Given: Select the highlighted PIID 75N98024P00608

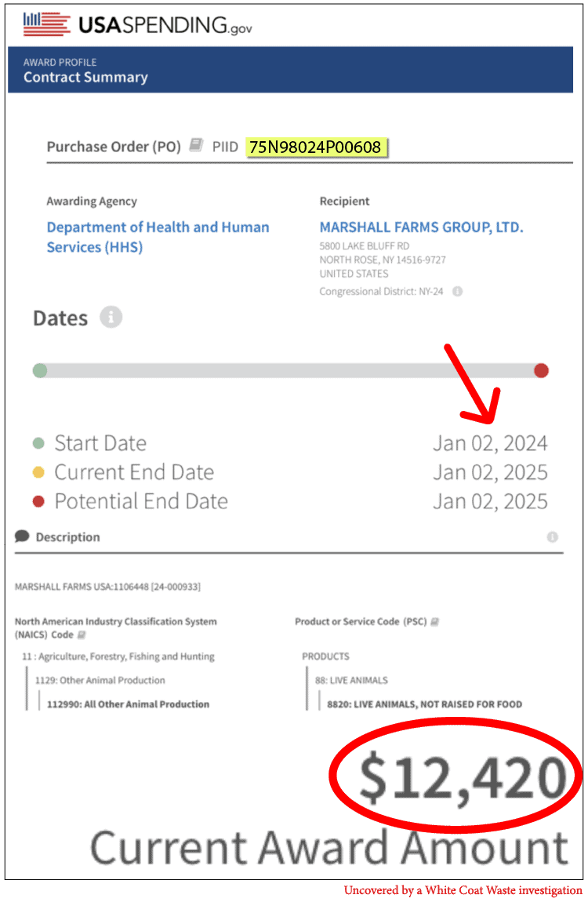Looking at the screenshot, I should (x=316, y=147).
